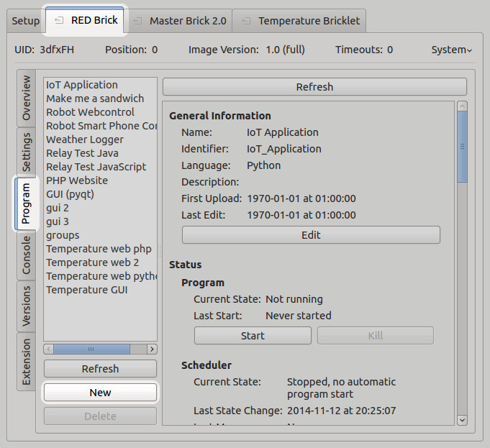This screenshot has width=490, height=448.
Task: Click the detach icon on Temperature Bricklet tab
Action: click(247, 21)
